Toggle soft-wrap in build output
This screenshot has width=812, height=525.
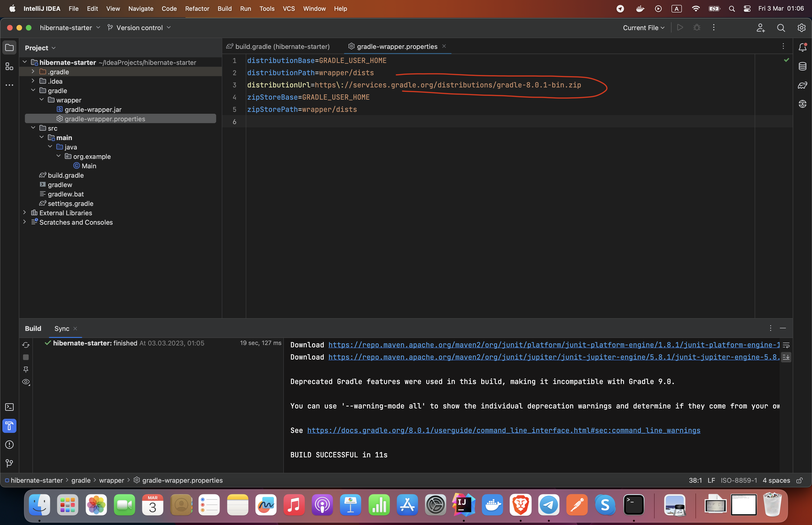tap(786, 345)
